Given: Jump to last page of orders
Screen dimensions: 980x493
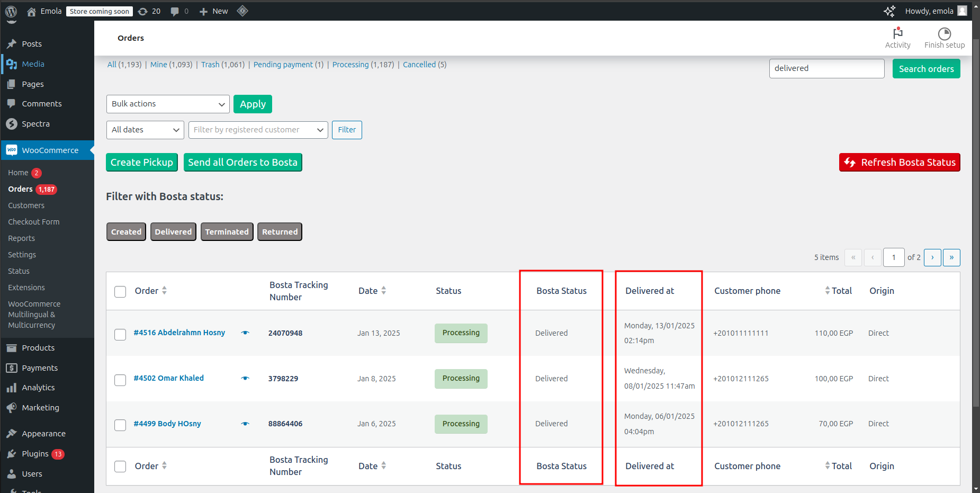Looking at the screenshot, I should [x=951, y=257].
